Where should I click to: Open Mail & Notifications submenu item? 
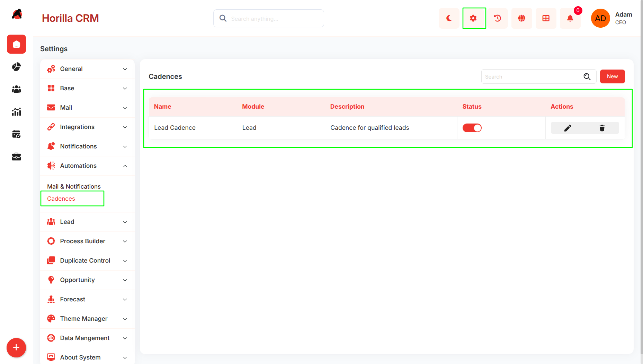pos(74,186)
